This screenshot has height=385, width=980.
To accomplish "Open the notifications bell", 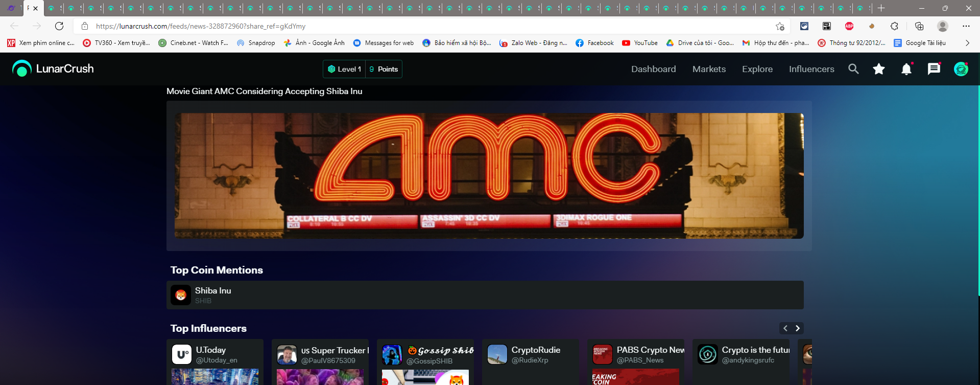I will coord(906,69).
